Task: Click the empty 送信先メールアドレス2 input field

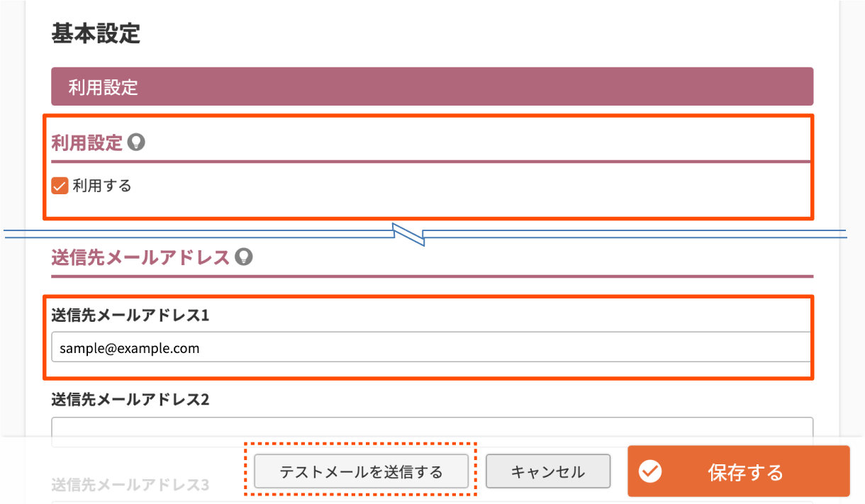Action: click(432, 432)
